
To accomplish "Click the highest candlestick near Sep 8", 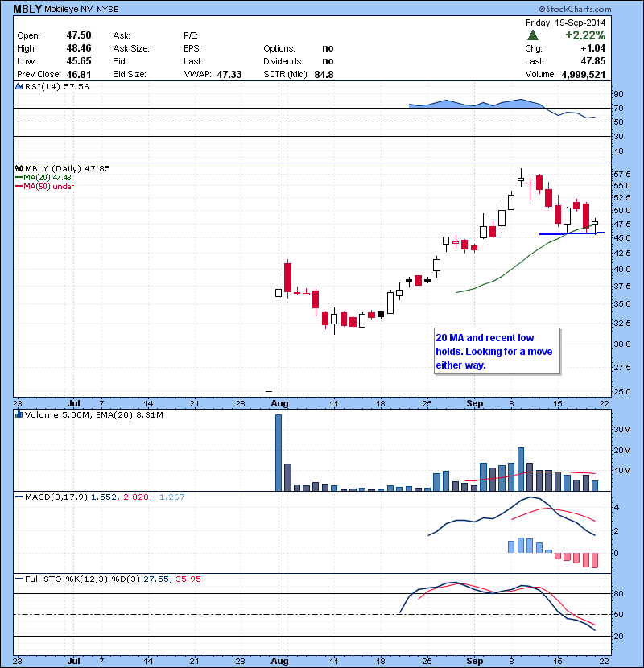I will click(521, 179).
